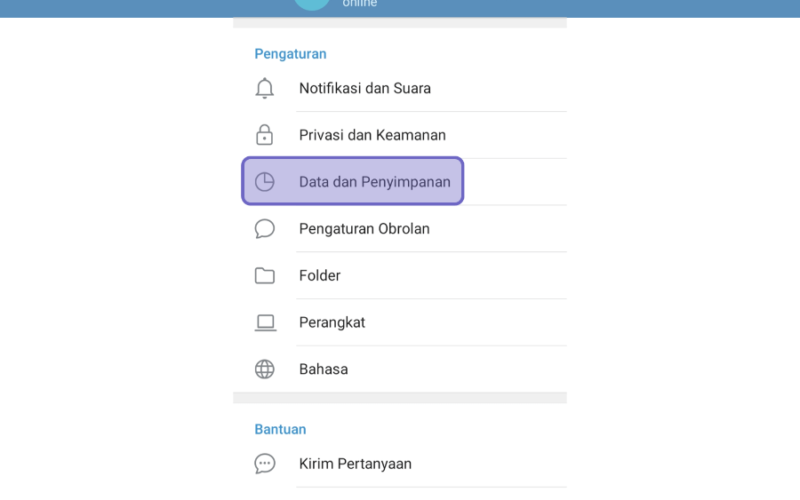Viewport: 800px width, 500px height.
Task: Click the padlock icon for privacy
Action: click(x=264, y=135)
